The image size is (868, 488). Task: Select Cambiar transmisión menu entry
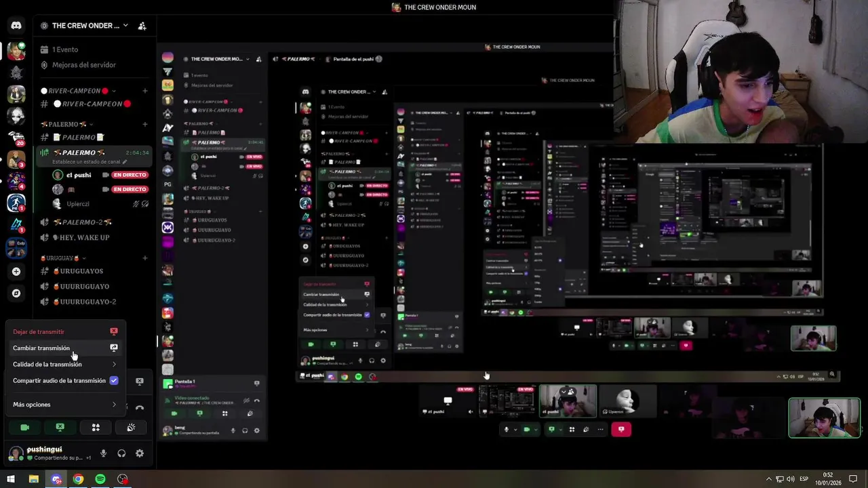[65, 348]
